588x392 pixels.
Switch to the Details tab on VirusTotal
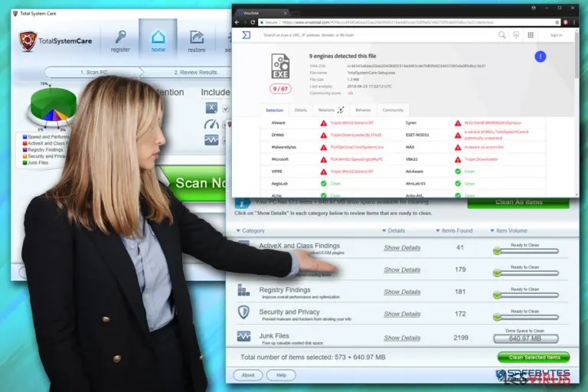(300, 110)
